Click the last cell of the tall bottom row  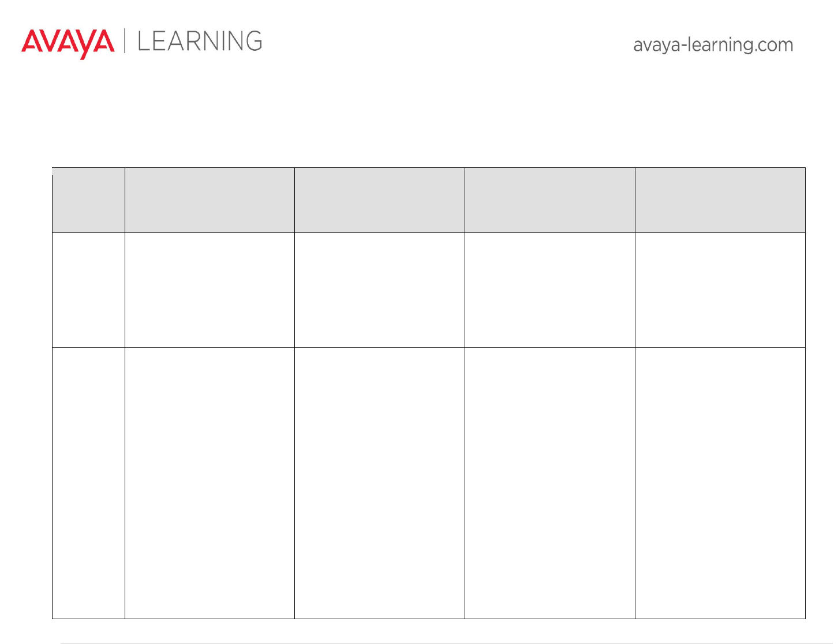720,483
